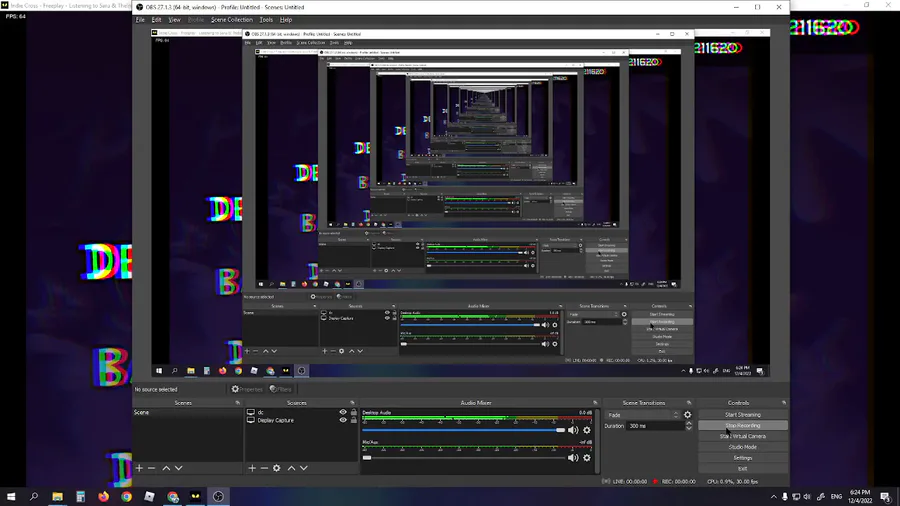The height and width of the screenshot is (506, 900).
Task: Mute the Mic/Aux channel
Action: tap(573, 458)
